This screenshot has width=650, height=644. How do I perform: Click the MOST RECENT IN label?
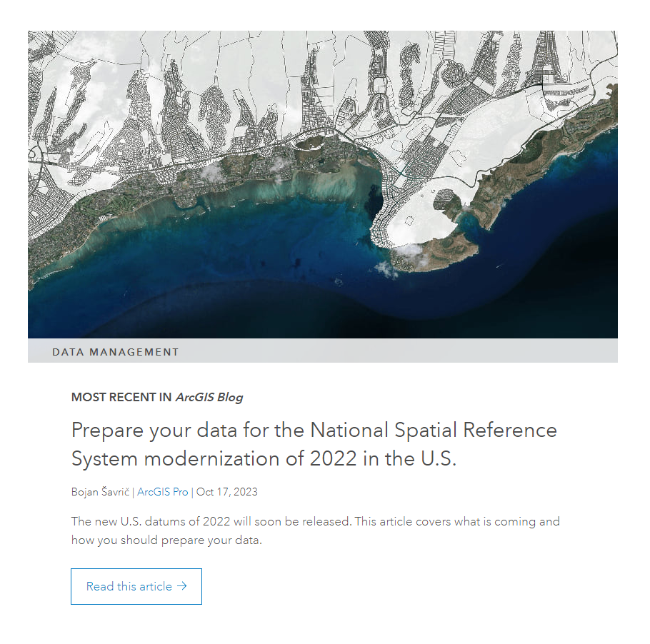click(x=121, y=398)
